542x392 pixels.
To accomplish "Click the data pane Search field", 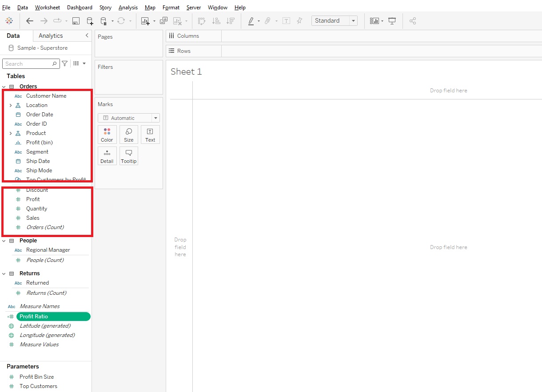I will pyautogui.click(x=31, y=63).
